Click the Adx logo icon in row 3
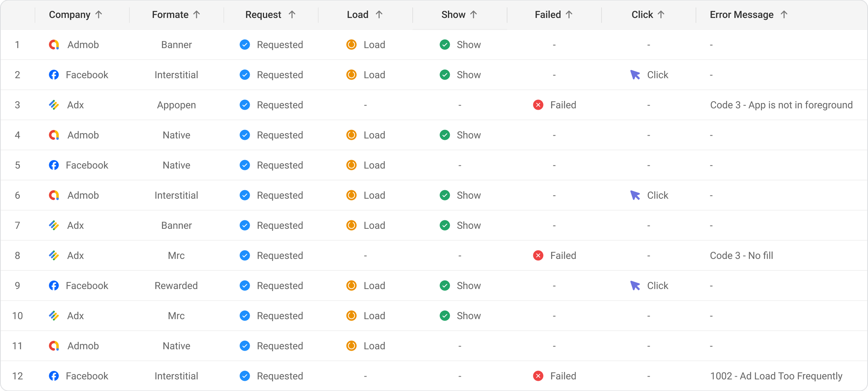The height and width of the screenshot is (391, 868). 54,105
